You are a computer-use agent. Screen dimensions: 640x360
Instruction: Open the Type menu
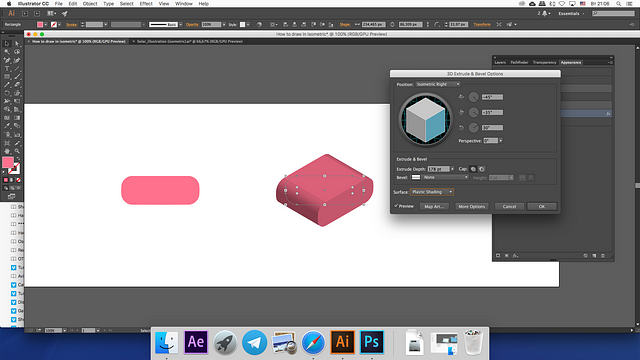click(108, 4)
